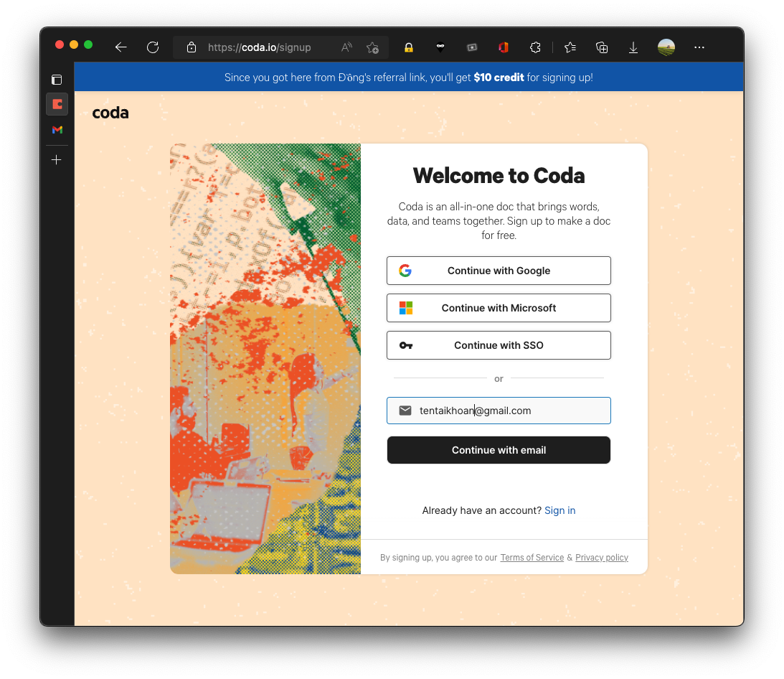Open the Terms of Service link

(532, 558)
